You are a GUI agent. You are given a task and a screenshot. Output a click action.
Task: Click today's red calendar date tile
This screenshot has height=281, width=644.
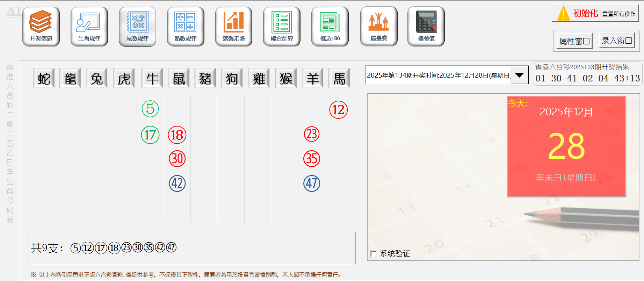point(566,146)
